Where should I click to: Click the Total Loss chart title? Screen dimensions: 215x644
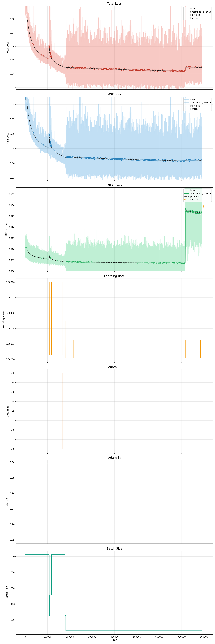(x=114, y=3)
